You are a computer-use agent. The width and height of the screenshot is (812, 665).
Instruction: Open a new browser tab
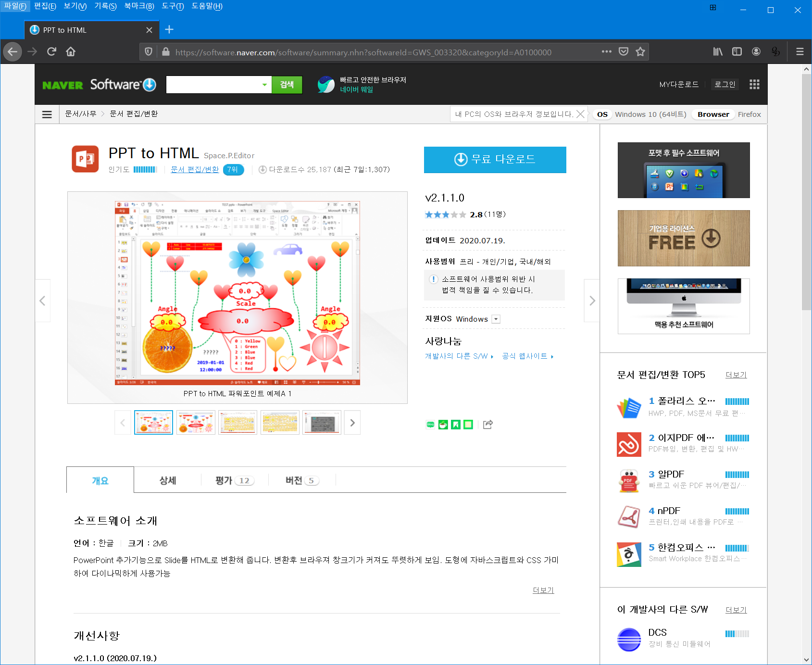[169, 30]
